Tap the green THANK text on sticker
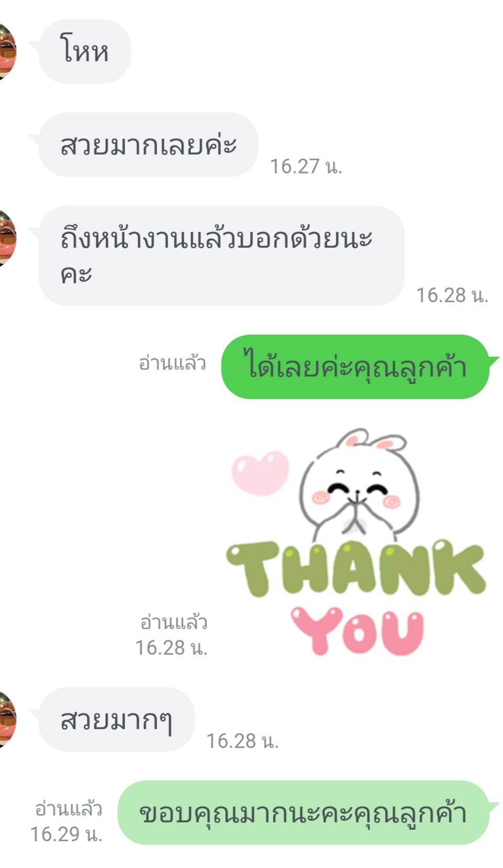Screen dimensions: 503x868 [x=356, y=569]
